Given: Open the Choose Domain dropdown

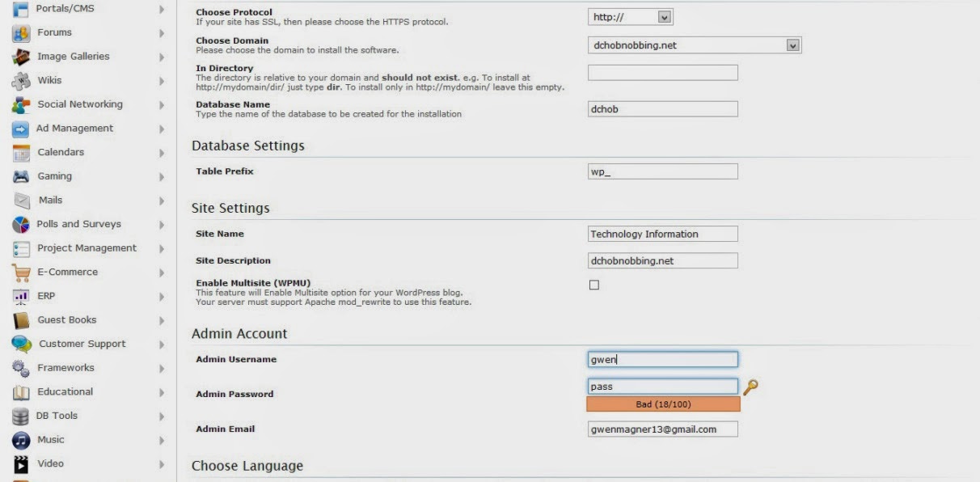Looking at the screenshot, I should (695, 45).
